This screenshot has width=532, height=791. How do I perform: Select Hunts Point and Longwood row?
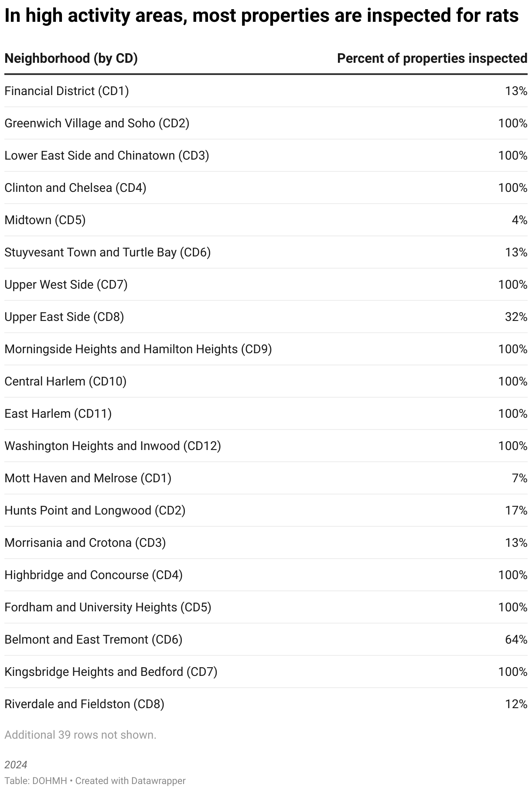point(95,511)
